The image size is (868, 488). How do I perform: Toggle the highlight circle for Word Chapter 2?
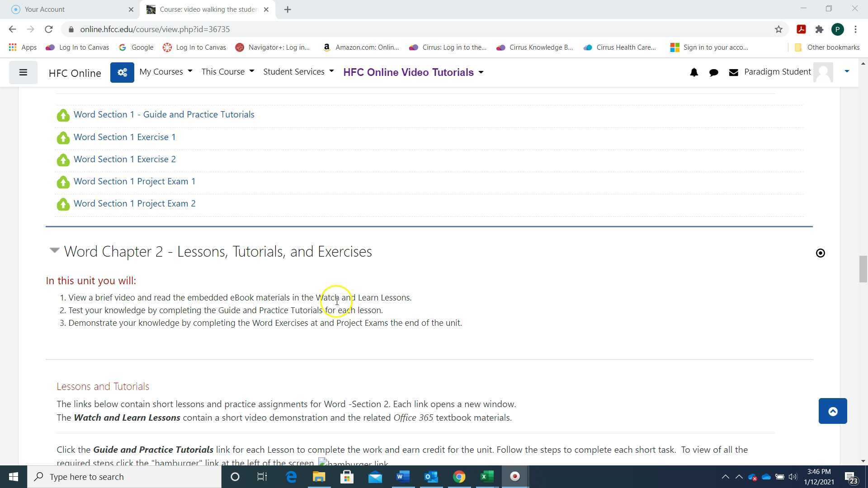tap(820, 253)
